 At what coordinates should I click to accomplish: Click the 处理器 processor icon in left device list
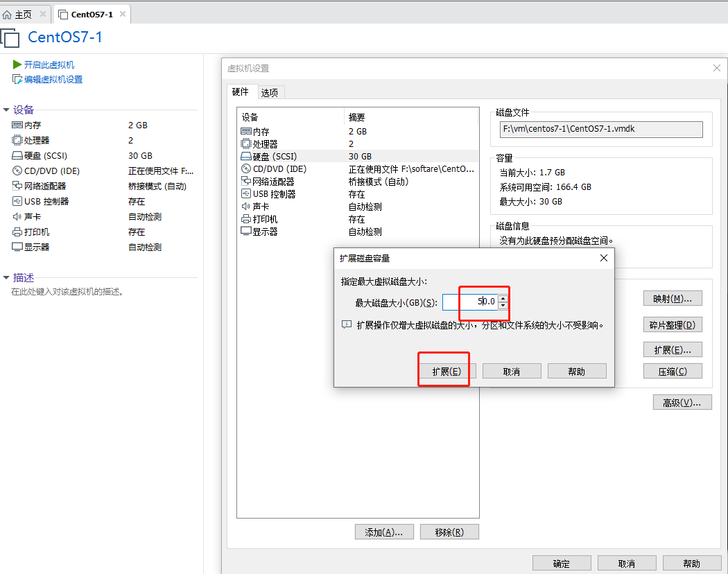pyautogui.click(x=17, y=140)
